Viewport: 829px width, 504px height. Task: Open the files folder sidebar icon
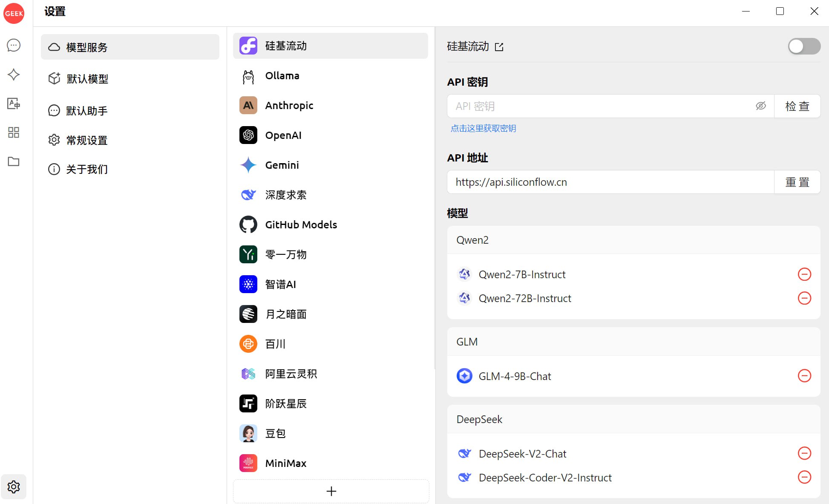(14, 161)
